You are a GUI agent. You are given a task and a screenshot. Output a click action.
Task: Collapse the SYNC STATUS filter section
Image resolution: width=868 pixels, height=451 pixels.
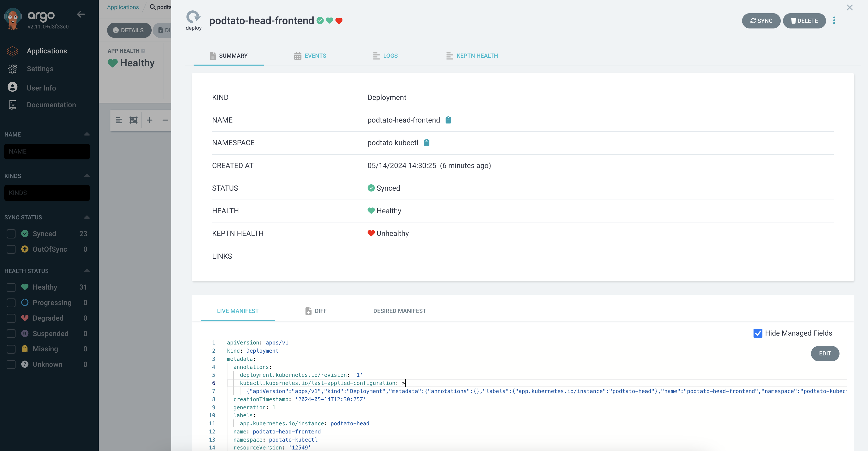[x=86, y=217]
